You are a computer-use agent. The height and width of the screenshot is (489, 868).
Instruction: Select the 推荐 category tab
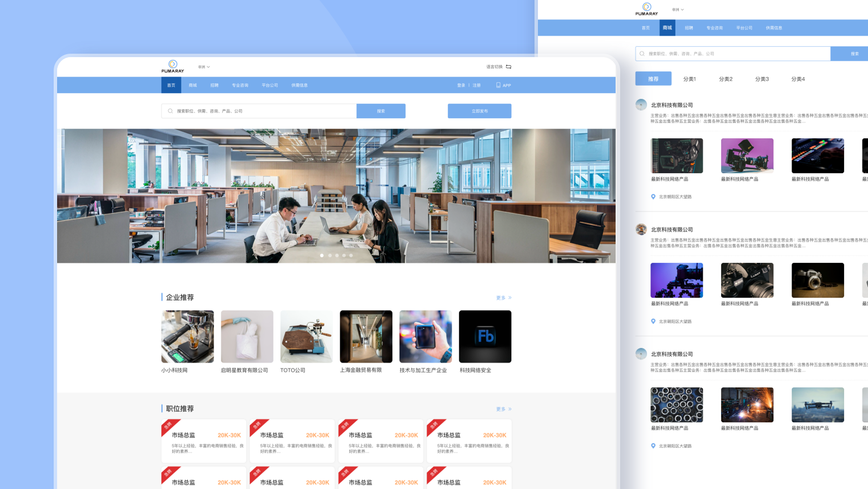pyautogui.click(x=653, y=79)
